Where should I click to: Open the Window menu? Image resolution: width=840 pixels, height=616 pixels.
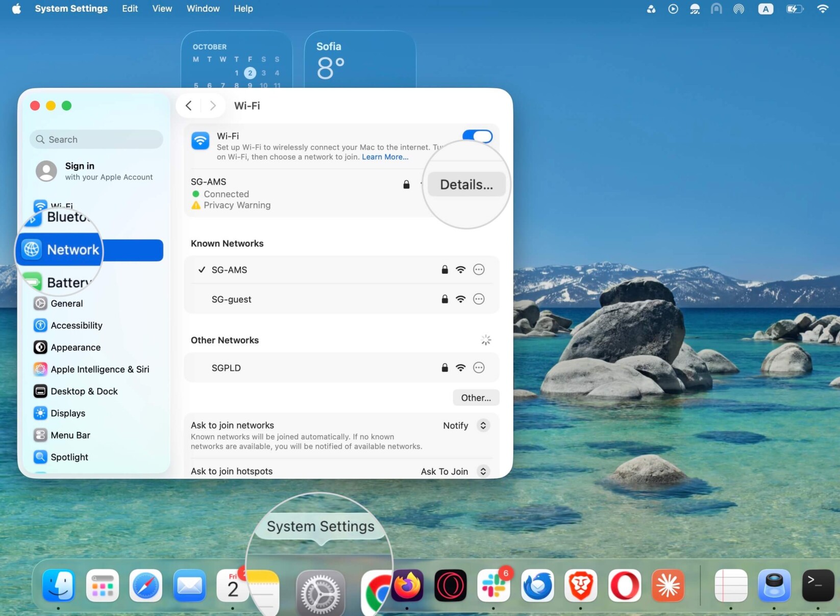coord(203,9)
